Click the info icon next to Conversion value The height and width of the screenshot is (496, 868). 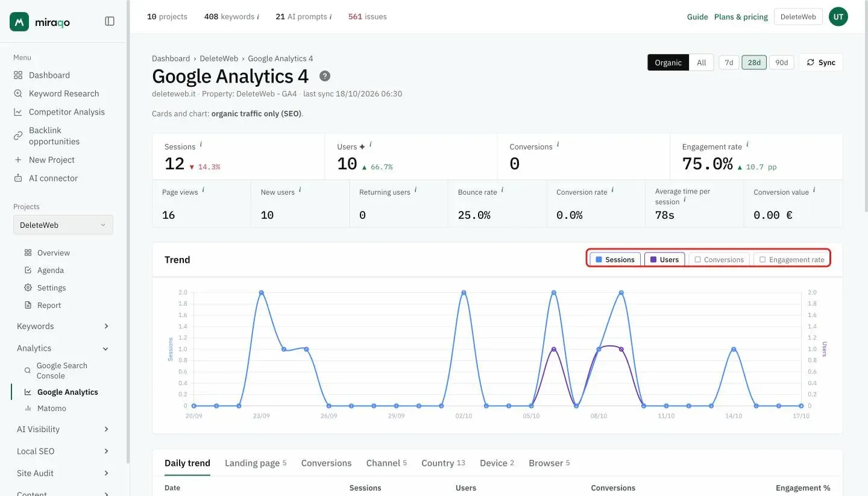[x=814, y=190]
